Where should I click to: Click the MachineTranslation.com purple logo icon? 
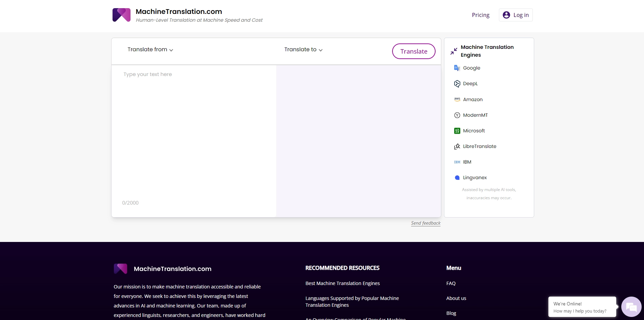tap(121, 15)
